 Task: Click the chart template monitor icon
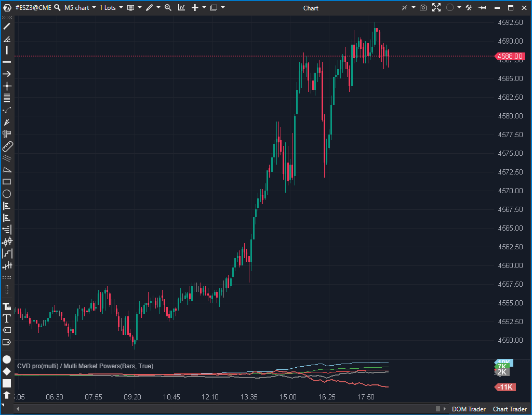pyautogui.click(x=130, y=7)
